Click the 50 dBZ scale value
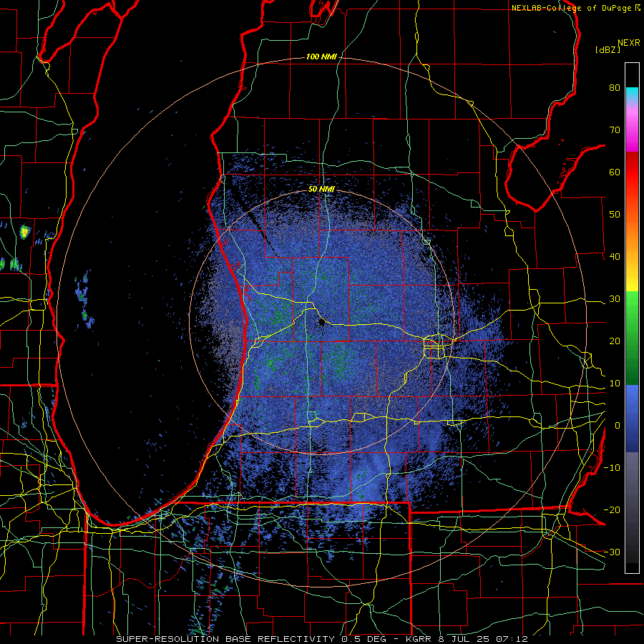Screen dimensions: 644x644 (x=615, y=214)
